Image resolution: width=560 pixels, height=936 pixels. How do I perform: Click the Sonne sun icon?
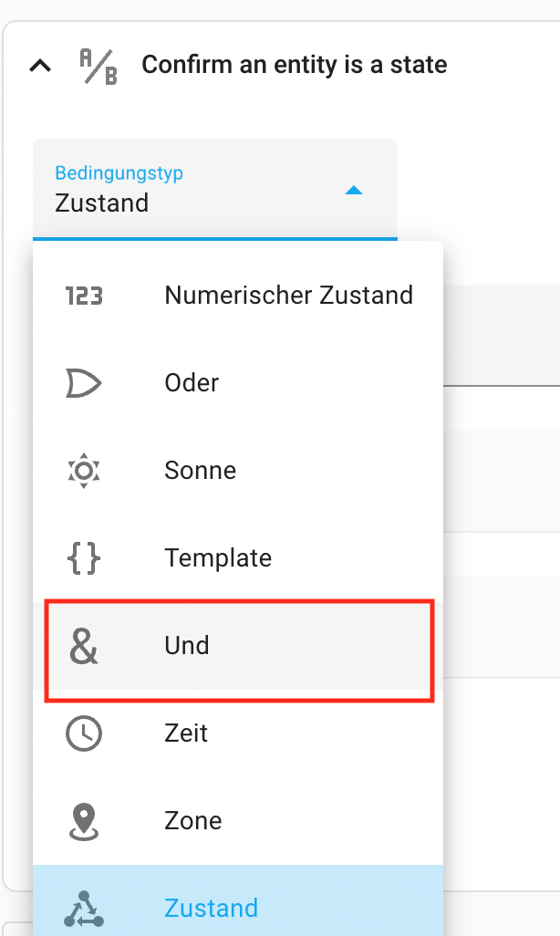[x=84, y=471]
